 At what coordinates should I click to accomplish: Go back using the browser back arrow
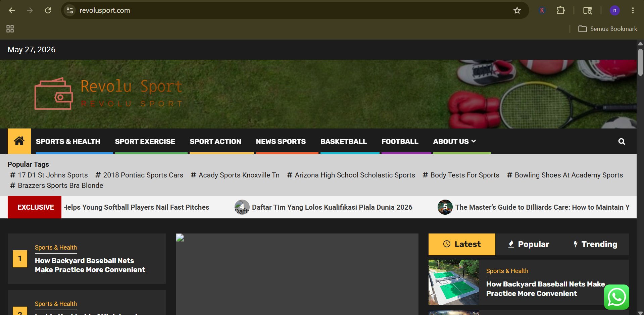pyautogui.click(x=12, y=10)
